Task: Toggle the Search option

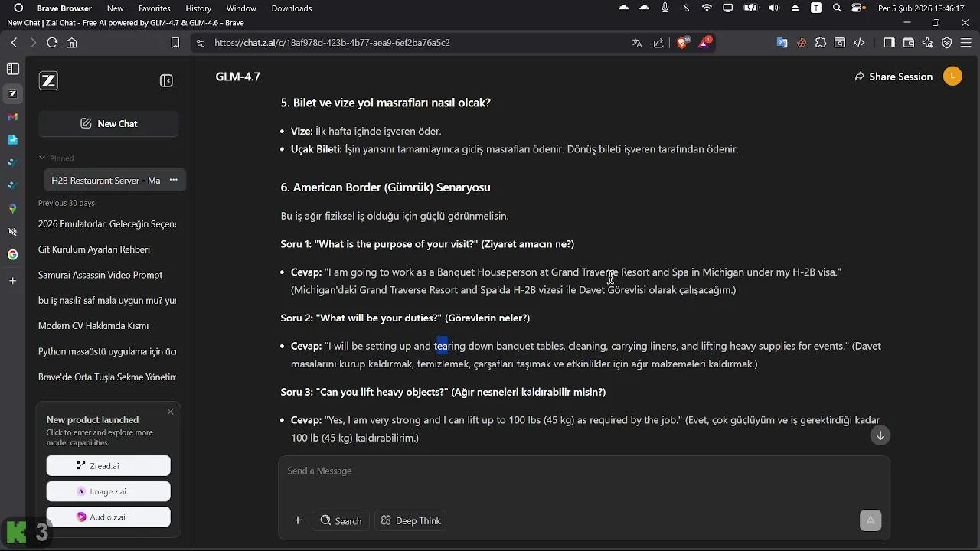Action: click(341, 520)
